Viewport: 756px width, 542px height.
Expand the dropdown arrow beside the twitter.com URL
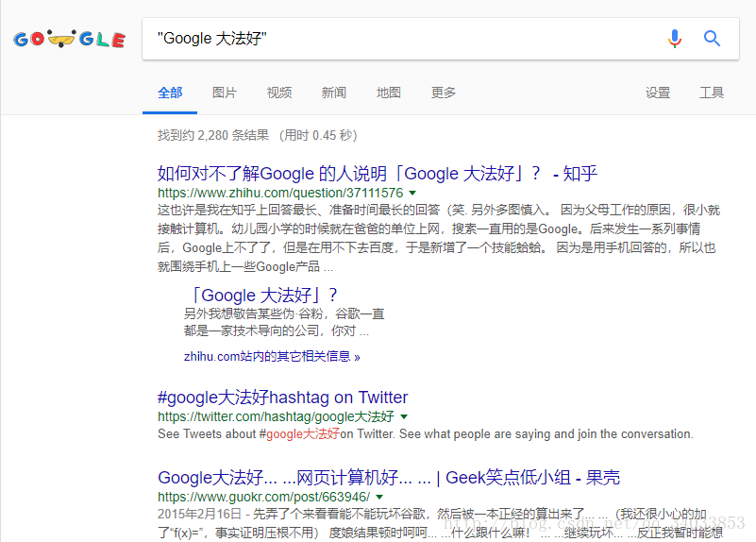(404, 416)
